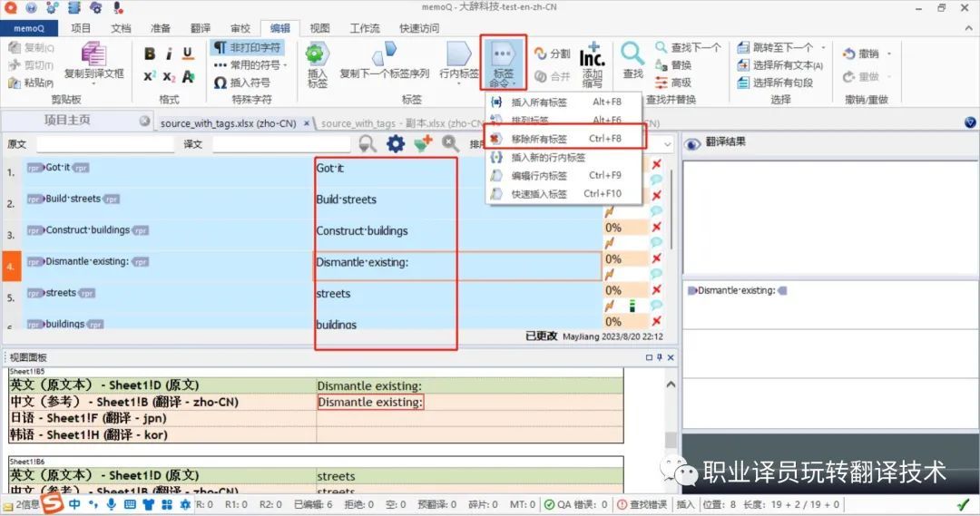Click Advanced (高级) find option
Viewport: 980px width, 516px height.
[x=673, y=83]
